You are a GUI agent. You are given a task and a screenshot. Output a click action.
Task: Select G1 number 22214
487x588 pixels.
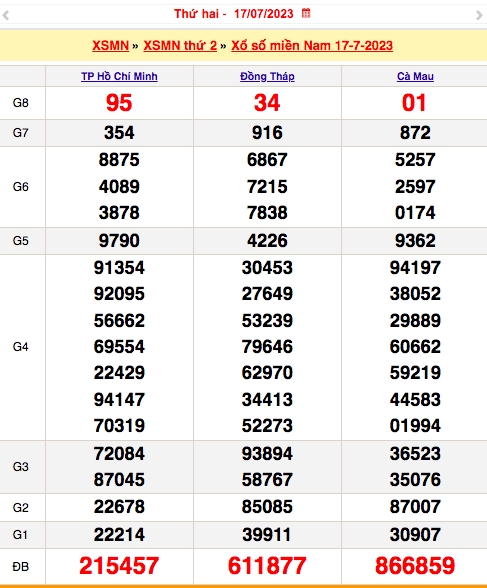click(119, 535)
